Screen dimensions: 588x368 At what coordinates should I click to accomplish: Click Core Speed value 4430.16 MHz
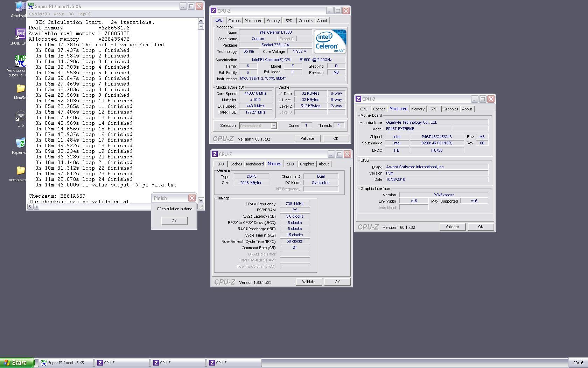coord(255,94)
